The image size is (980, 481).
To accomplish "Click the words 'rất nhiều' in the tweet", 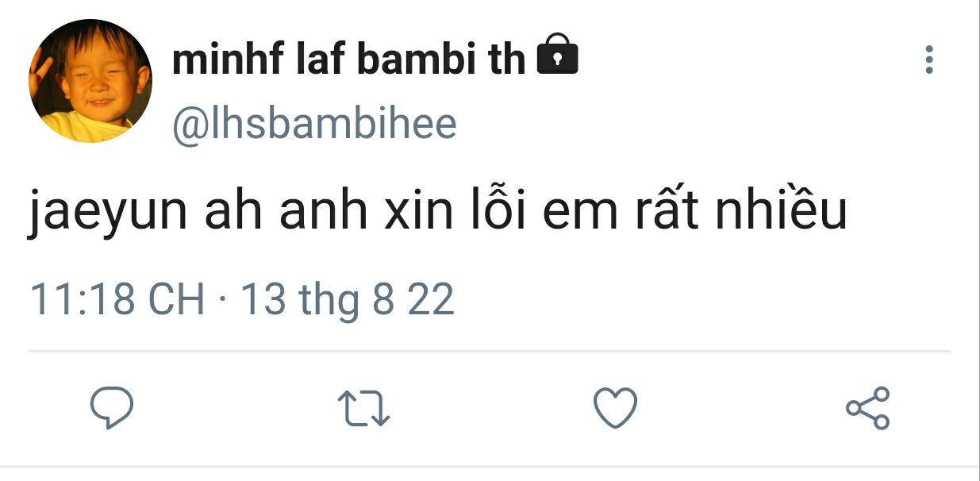I will 740,210.
